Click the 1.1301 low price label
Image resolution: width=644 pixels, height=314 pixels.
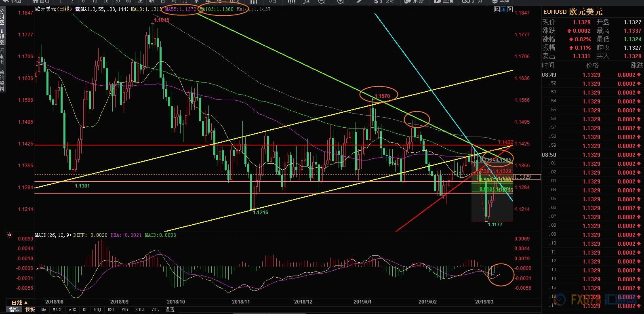(83, 186)
